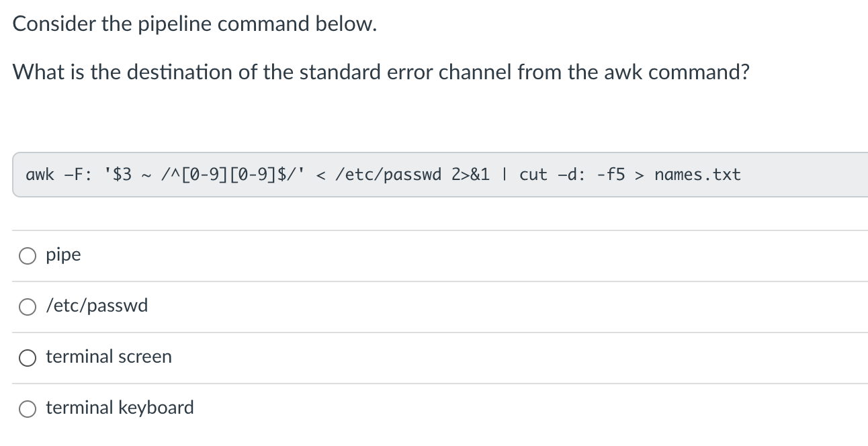
Task: Click 'Consider the pipeline command below' text
Action: [195, 24]
